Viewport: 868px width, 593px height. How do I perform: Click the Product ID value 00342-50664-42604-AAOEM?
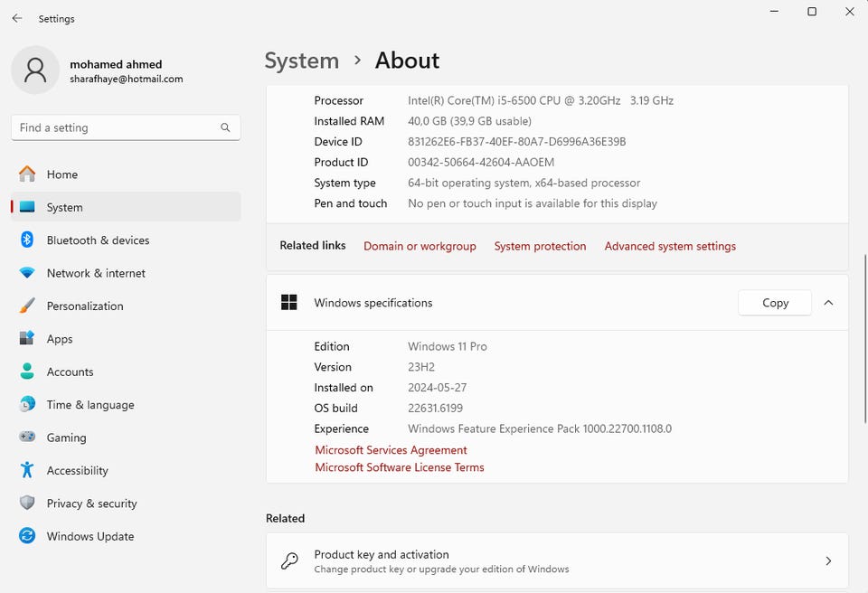pyautogui.click(x=481, y=162)
